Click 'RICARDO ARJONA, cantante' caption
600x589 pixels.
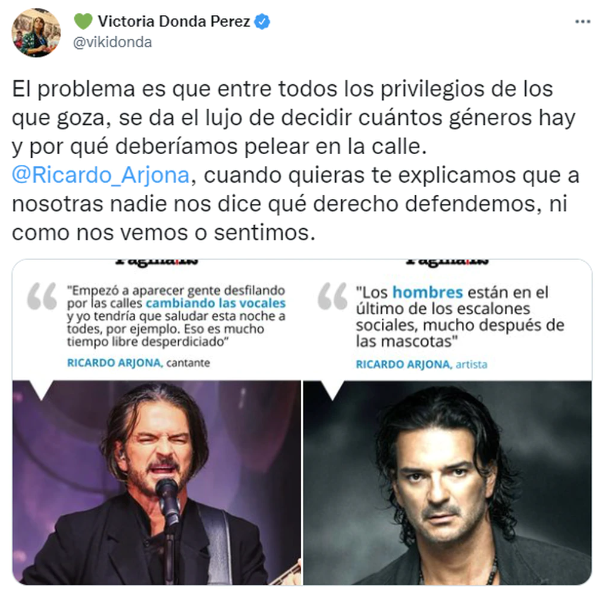tap(139, 363)
